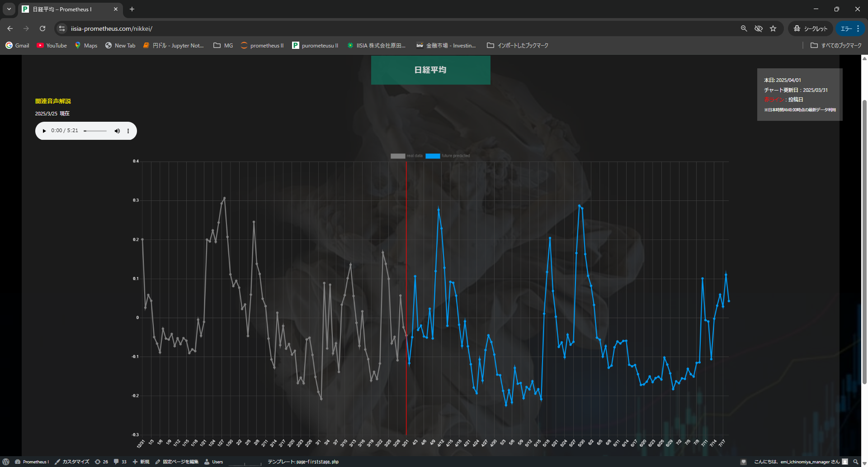This screenshot has height=467, width=868.
Task: Open the YouTube bookmark
Action: (x=52, y=45)
